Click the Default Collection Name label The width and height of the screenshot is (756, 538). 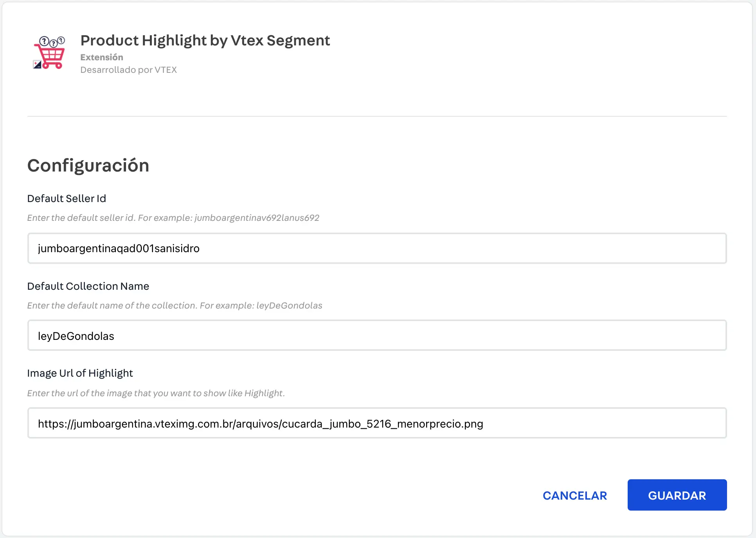pos(88,286)
